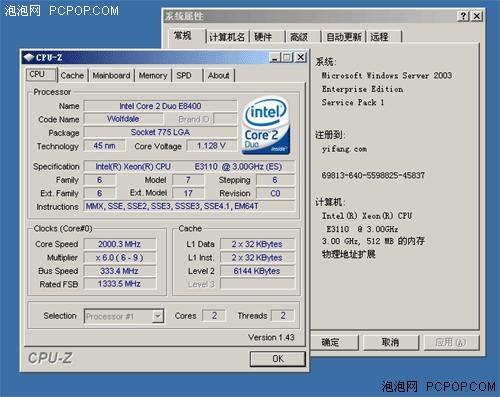This screenshot has width=500, height=397.
Task: Click the Threads value field
Action: (x=283, y=316)
